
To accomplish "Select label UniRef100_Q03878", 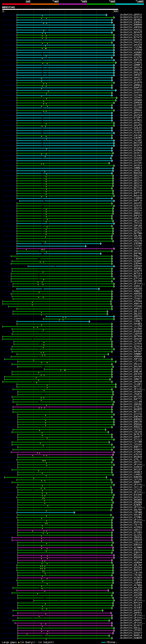I will tap(131, 82).
